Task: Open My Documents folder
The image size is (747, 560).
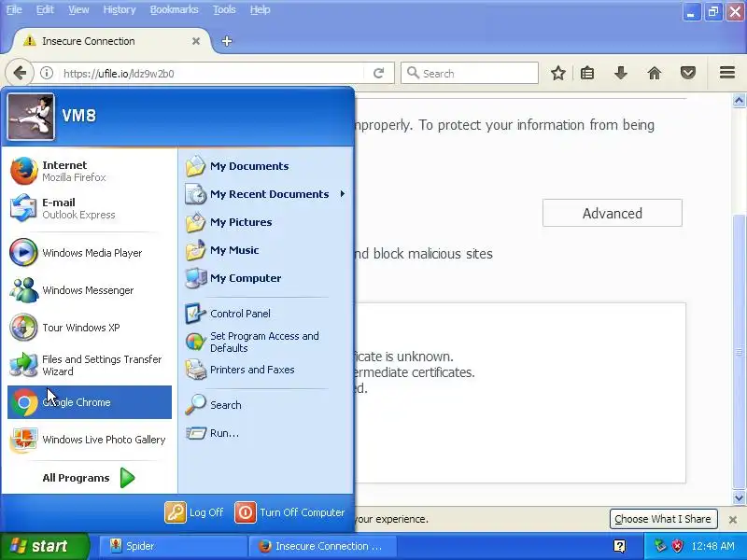Action: click(x=266, y=166)
